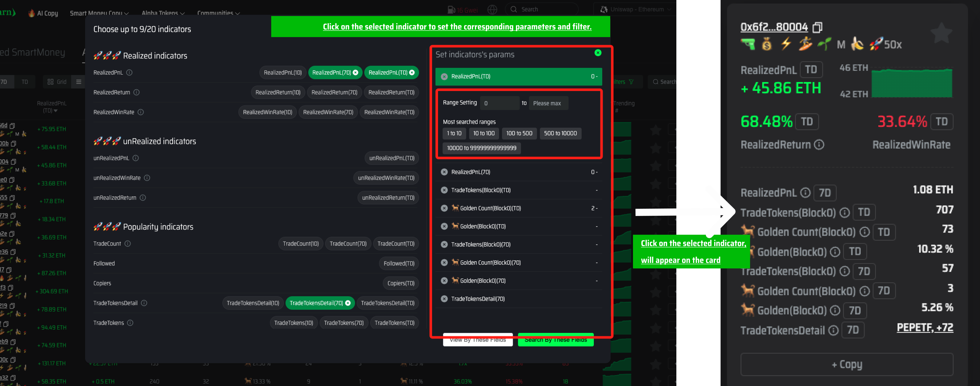This screenshot has height=386, width=980.
Task: Deselect the RealizedPnL(TD) indicator chip
Action: (x=412, y=73)
